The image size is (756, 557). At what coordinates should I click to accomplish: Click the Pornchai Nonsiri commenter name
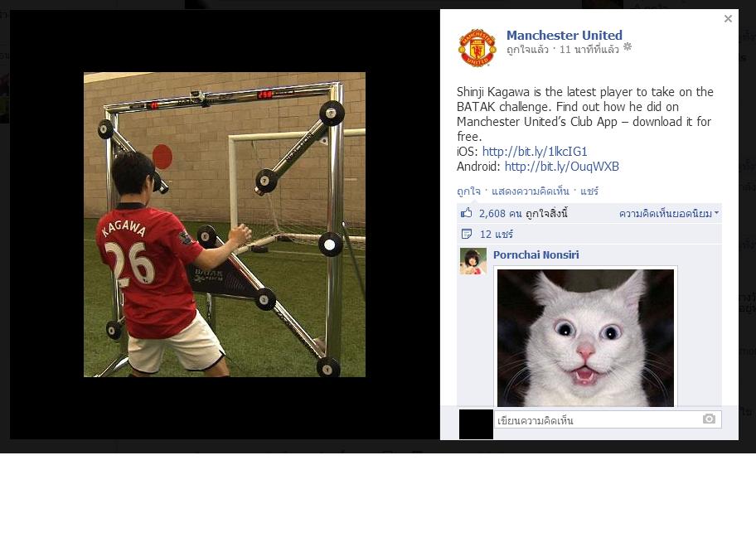(536, 254)
